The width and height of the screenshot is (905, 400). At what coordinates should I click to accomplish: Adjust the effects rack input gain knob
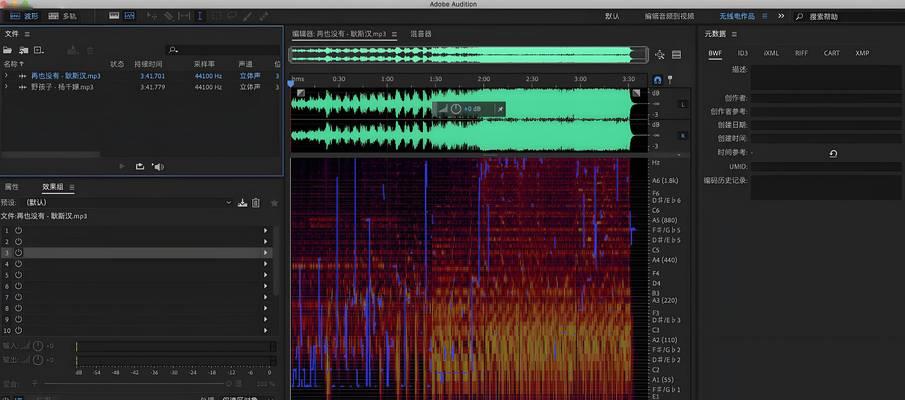click(38, 346)
